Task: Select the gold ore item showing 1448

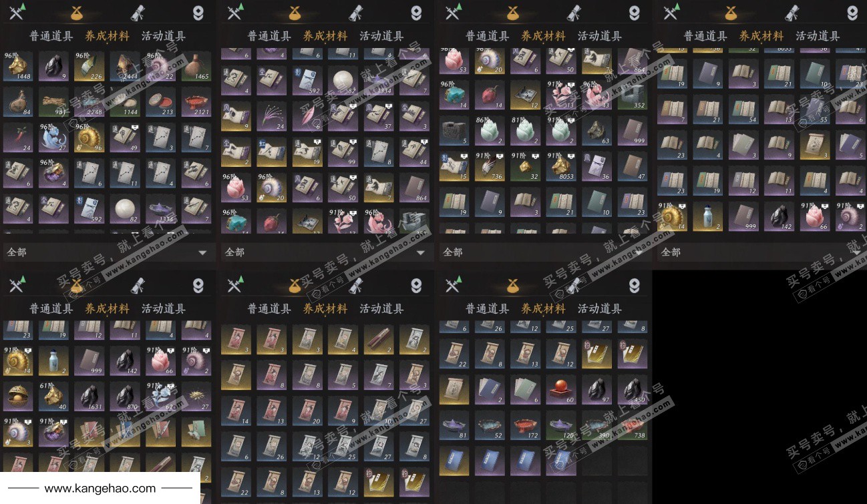Action: 18,66
